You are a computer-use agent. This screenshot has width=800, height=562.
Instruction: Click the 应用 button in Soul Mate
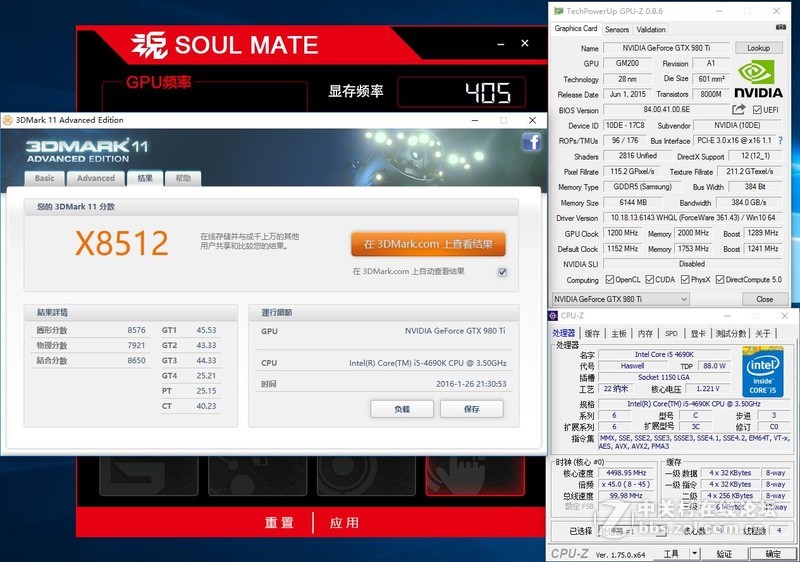(x=344, y=523)
